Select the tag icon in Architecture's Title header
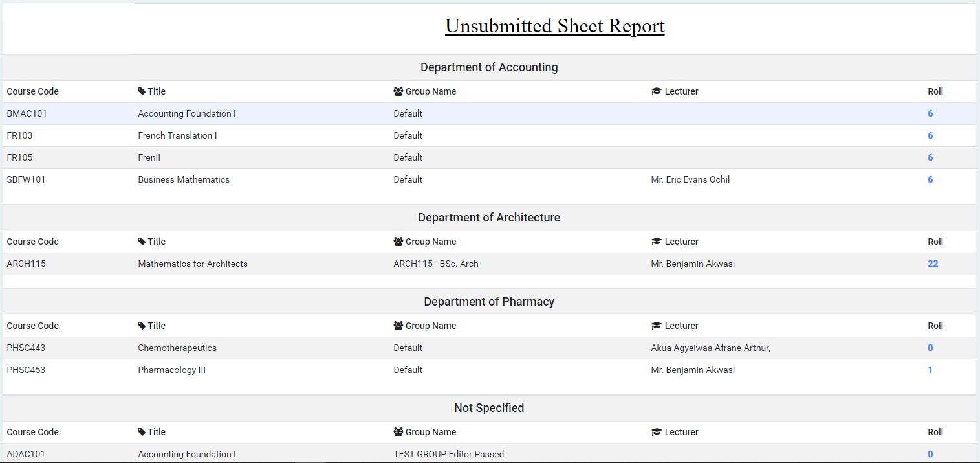 coord(141,242)
